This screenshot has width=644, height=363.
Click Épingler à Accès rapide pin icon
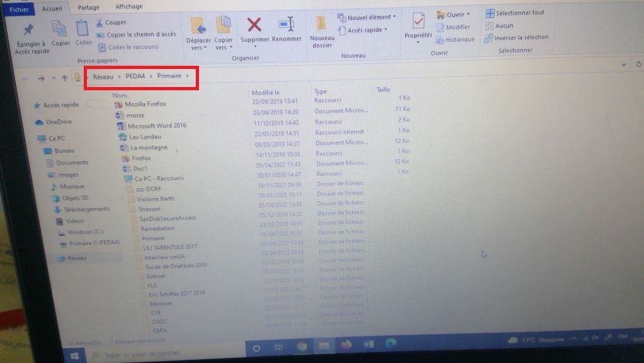[x=30, y=30]
